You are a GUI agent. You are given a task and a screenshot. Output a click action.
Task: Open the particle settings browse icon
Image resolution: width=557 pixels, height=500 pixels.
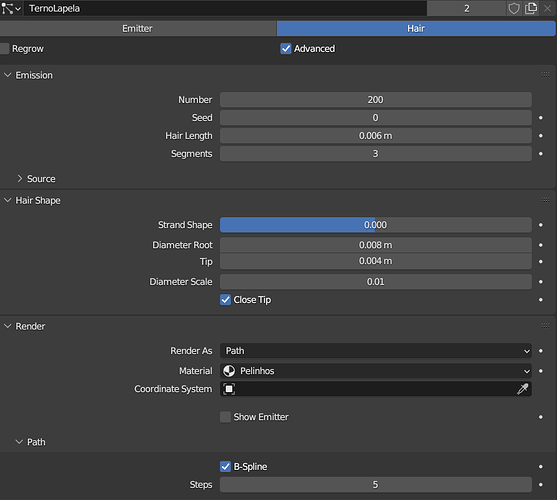(x=11, y=8)
